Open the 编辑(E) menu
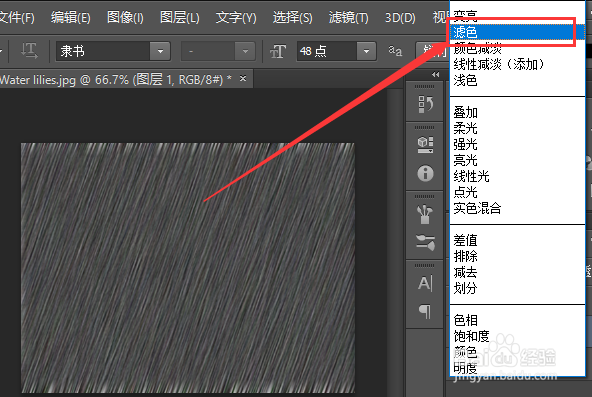This screenshot has height=397, width=592. coord(71,17)
